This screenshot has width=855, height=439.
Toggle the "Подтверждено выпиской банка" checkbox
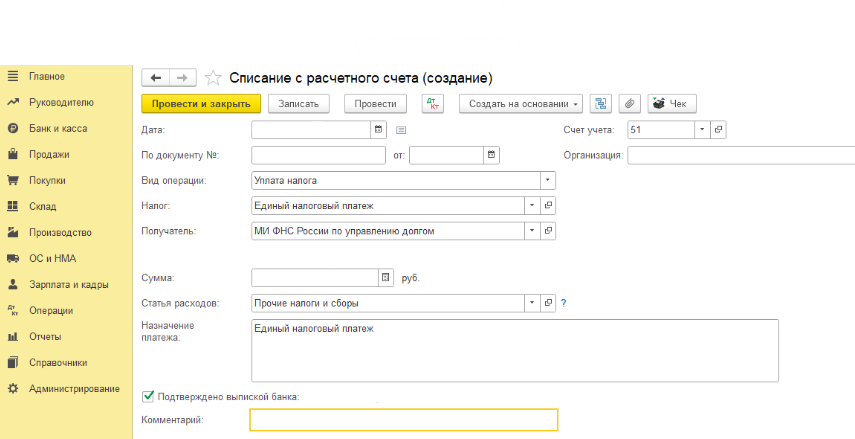click(148, 396)
